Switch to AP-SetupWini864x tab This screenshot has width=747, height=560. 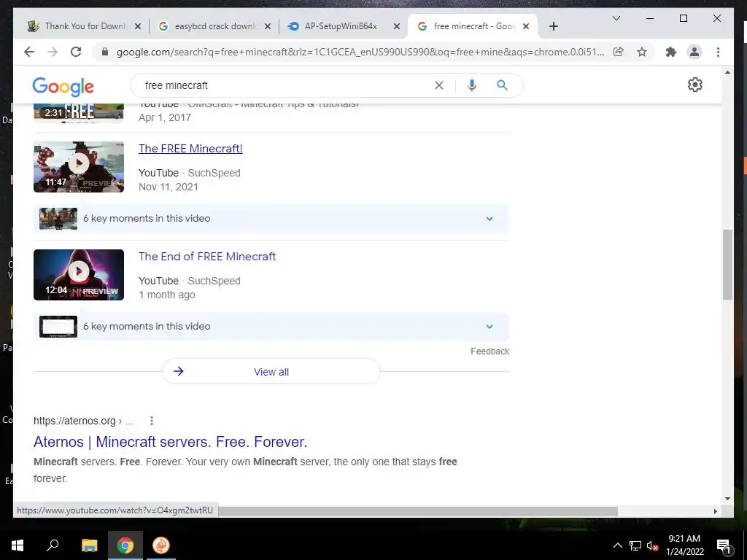tap(341, 26)
